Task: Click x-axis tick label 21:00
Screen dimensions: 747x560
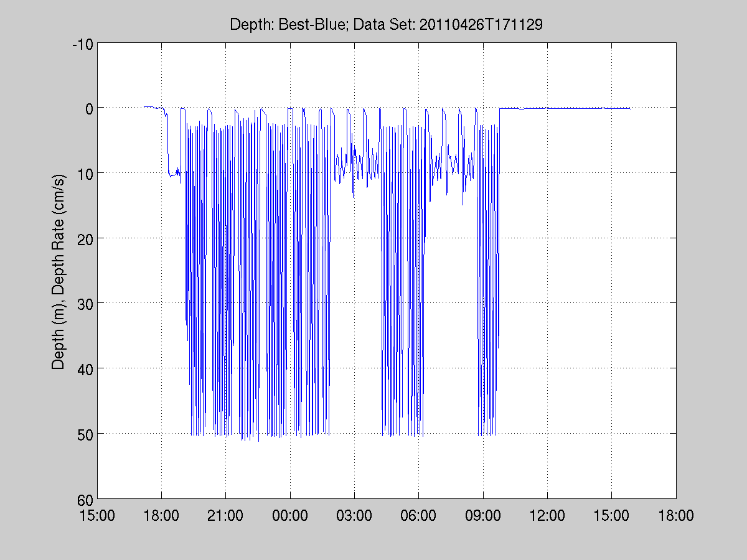Action: [225, 516]
